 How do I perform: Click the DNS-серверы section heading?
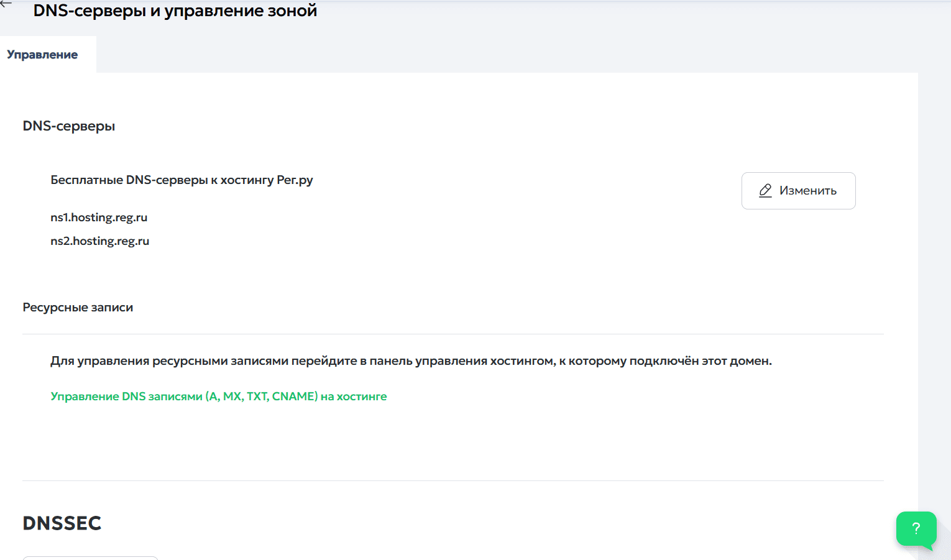69,126
